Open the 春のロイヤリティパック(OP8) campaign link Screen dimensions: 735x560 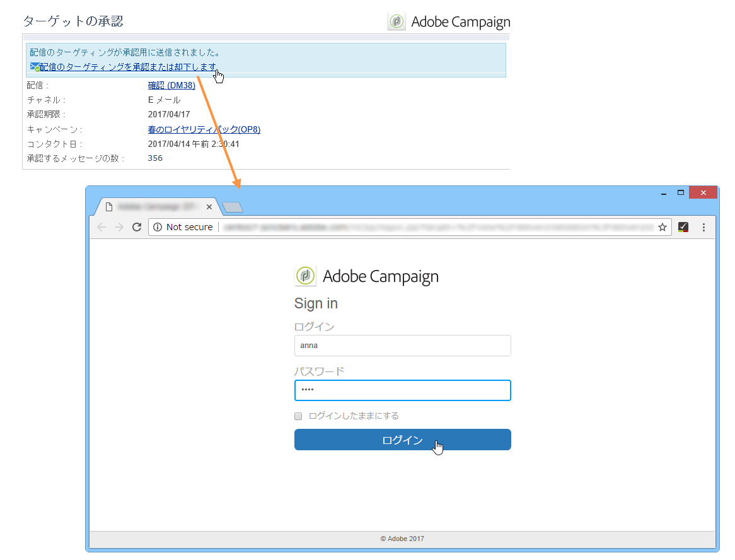[x=204, y=129]
